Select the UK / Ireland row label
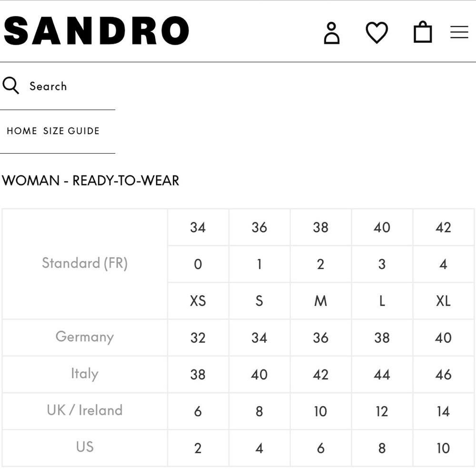 (85, 411)
